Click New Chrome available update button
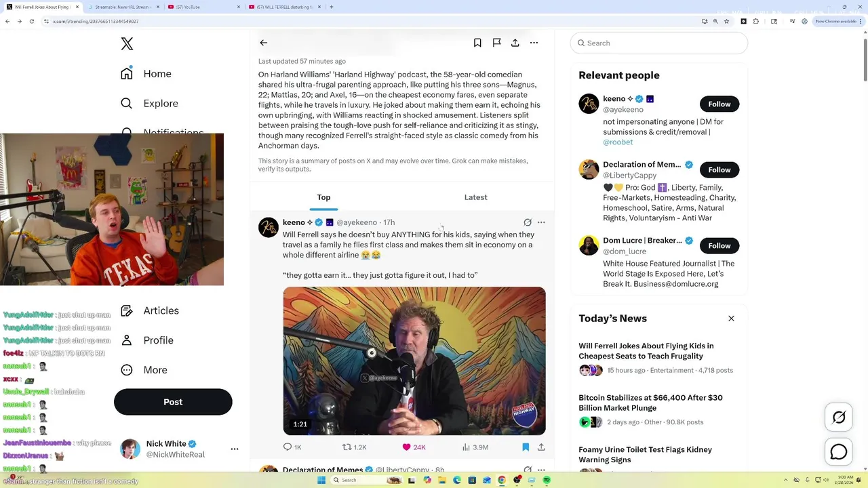868x488 pixels. 838,21
